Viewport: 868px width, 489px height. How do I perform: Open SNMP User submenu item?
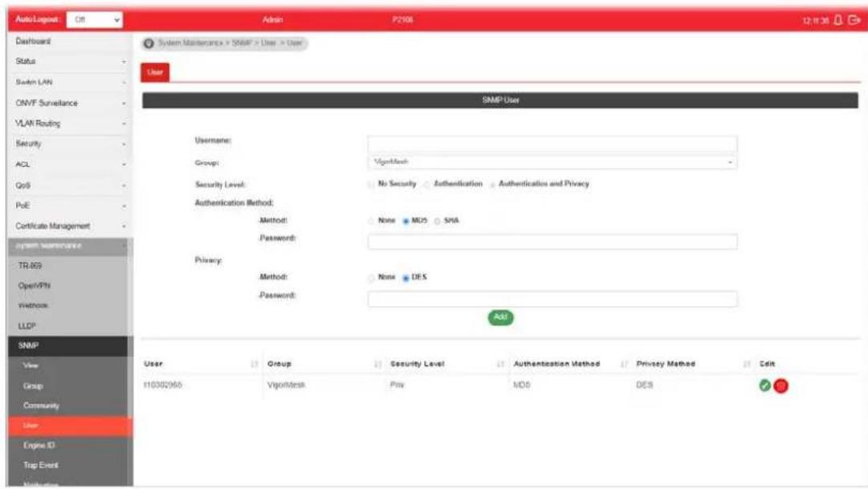70,426
